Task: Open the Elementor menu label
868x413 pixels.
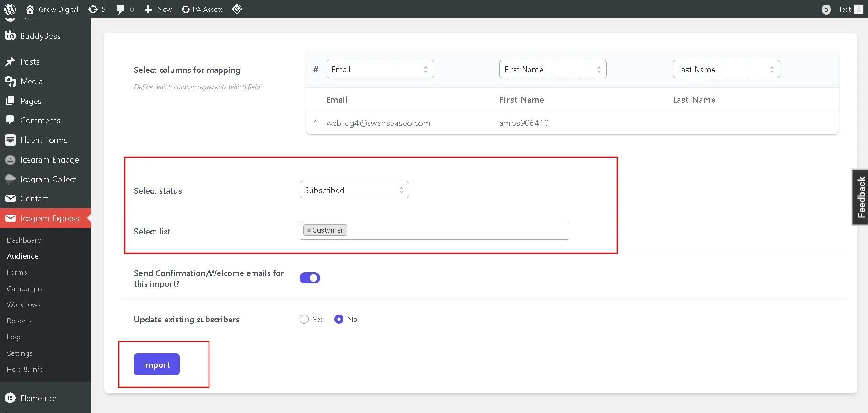Action: (x=39, y=398)
